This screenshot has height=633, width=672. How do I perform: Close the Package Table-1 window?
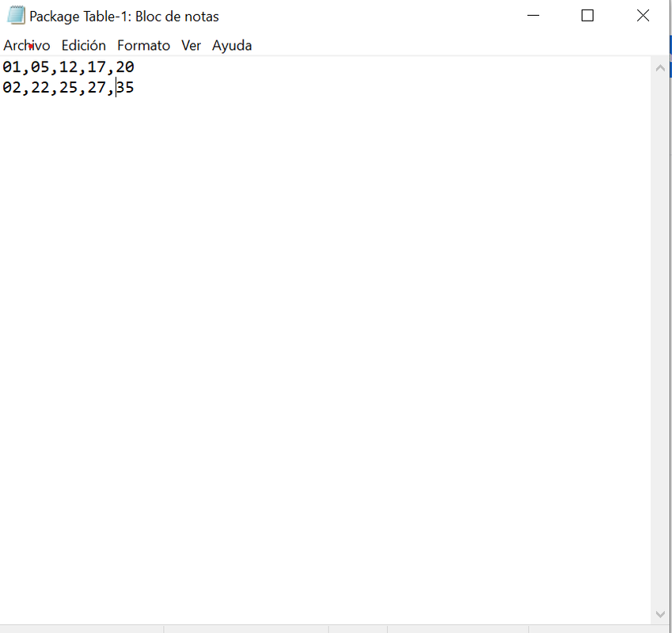tap(643, 16)
